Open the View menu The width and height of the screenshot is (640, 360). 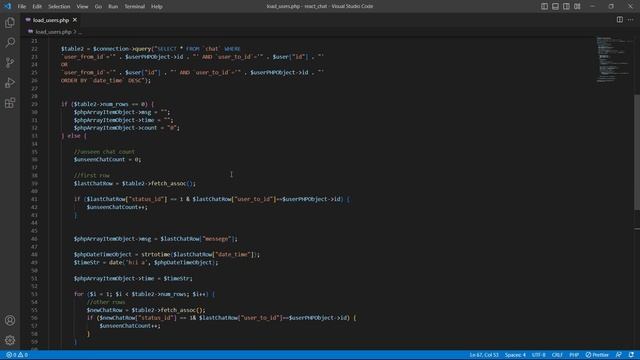pyautogui.click(x=82, y=7)
